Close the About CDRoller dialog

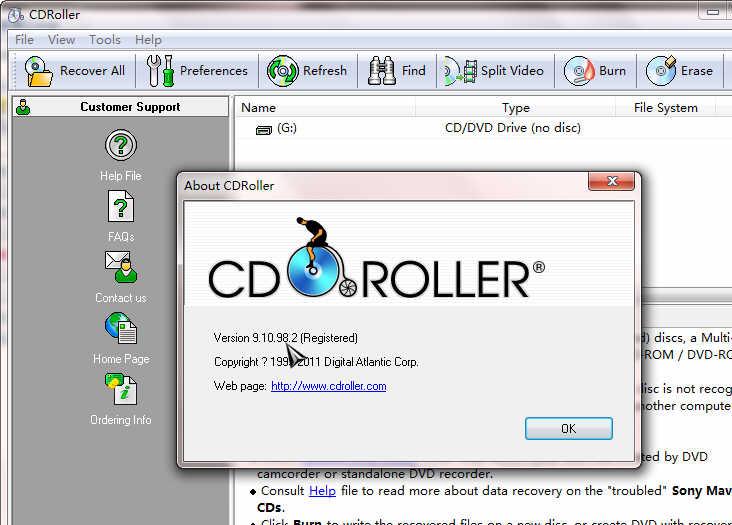[x=612, y=181]
